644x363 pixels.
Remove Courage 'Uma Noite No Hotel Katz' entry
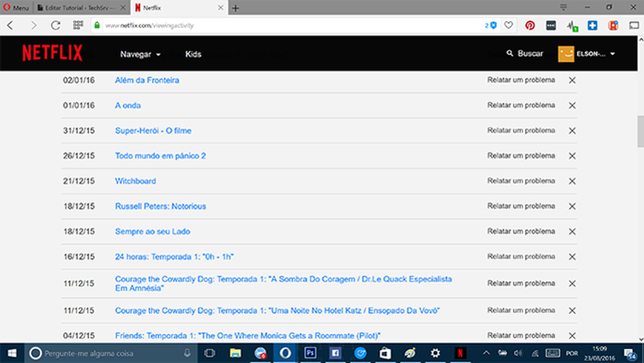[572, 311]
